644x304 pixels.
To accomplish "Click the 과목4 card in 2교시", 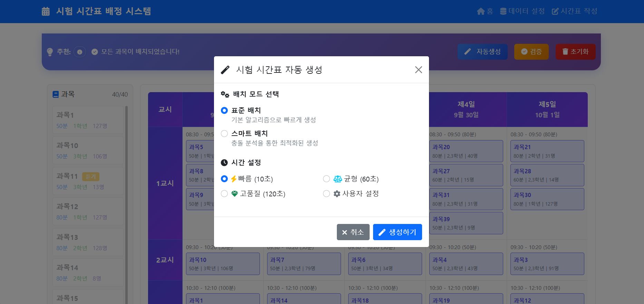I will [466, 264].
